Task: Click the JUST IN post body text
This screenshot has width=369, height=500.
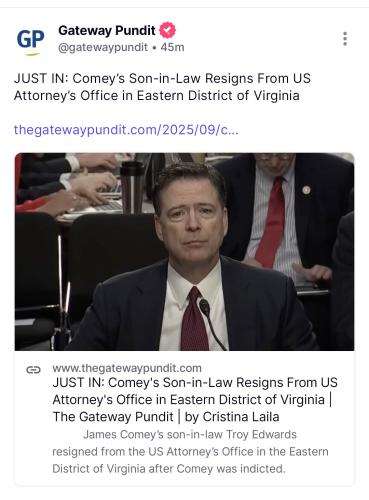Action: click(162, 87)
